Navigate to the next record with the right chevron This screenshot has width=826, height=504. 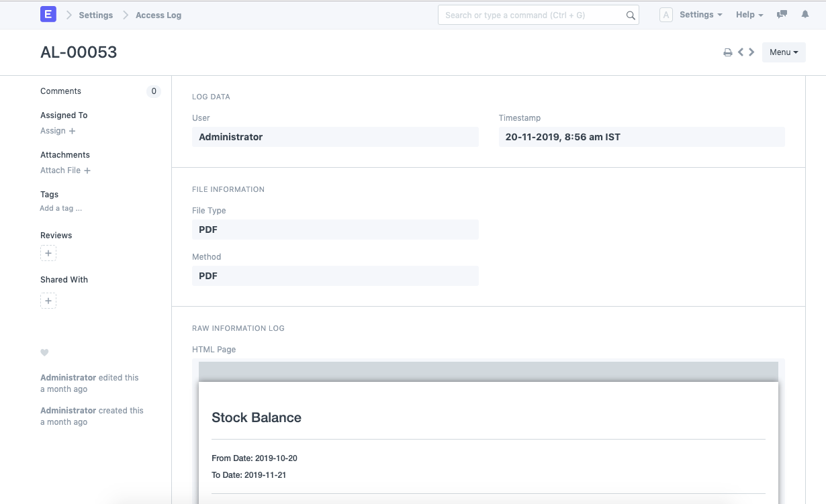pos(751,52)
